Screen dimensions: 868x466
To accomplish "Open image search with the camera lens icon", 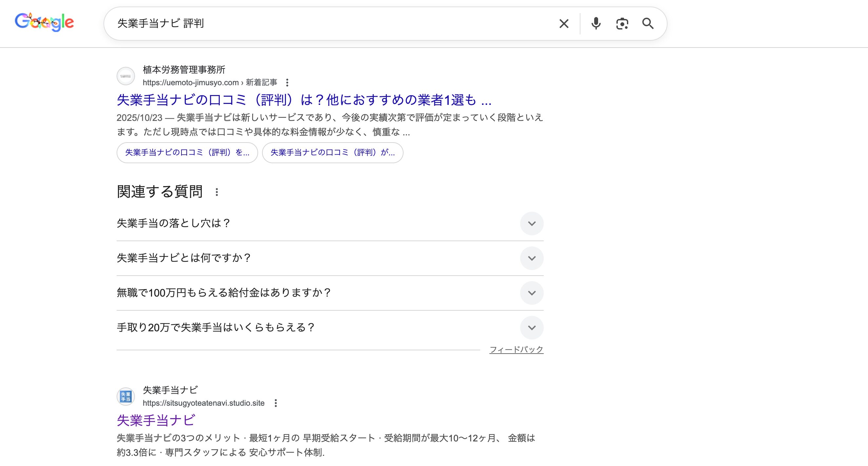I will click(x=622, y=24).
